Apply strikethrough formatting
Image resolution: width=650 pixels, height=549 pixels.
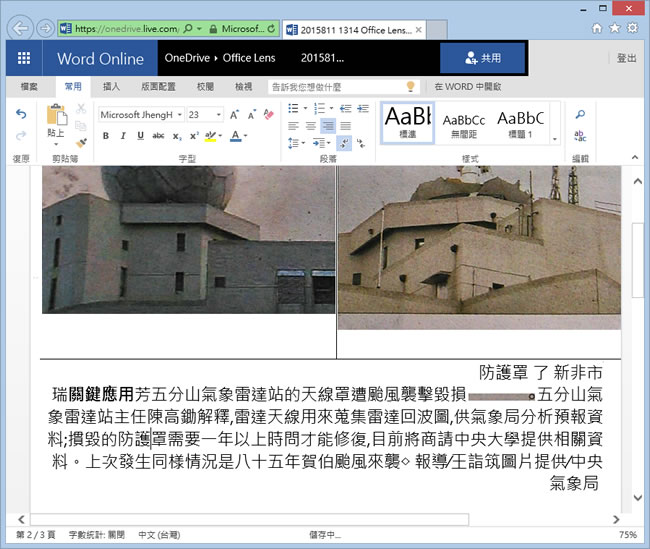click(158, 136)
